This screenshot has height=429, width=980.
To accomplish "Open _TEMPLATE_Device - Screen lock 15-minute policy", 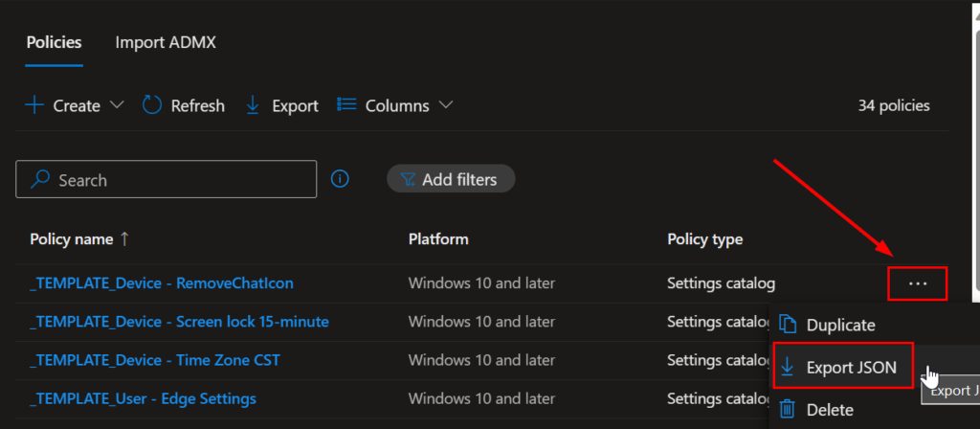I will [x=179, y=322].
